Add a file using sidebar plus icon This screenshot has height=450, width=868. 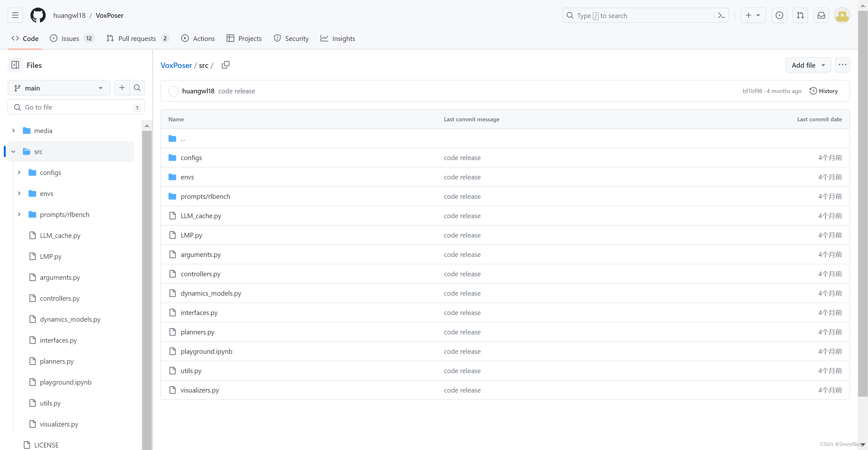click(x=122, y=88)
